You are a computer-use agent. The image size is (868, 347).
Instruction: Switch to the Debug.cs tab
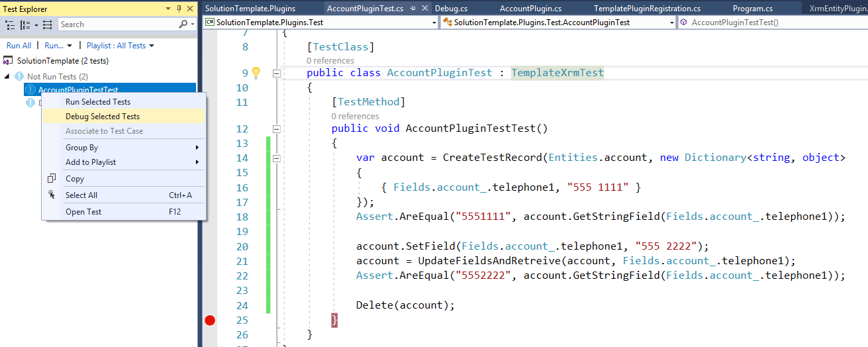(451, 9)
